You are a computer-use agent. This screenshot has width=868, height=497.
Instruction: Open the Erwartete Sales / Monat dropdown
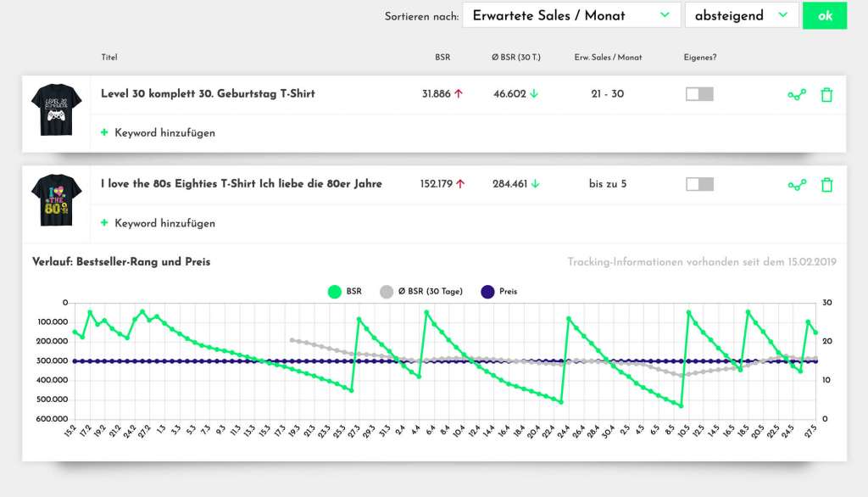(x=571, y=15)
